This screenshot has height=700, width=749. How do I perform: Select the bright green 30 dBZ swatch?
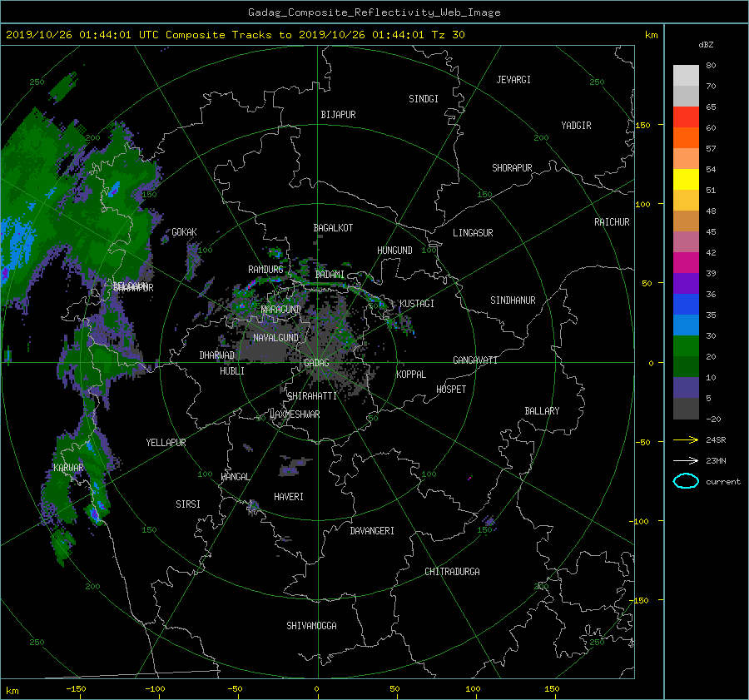click(686, 345)
